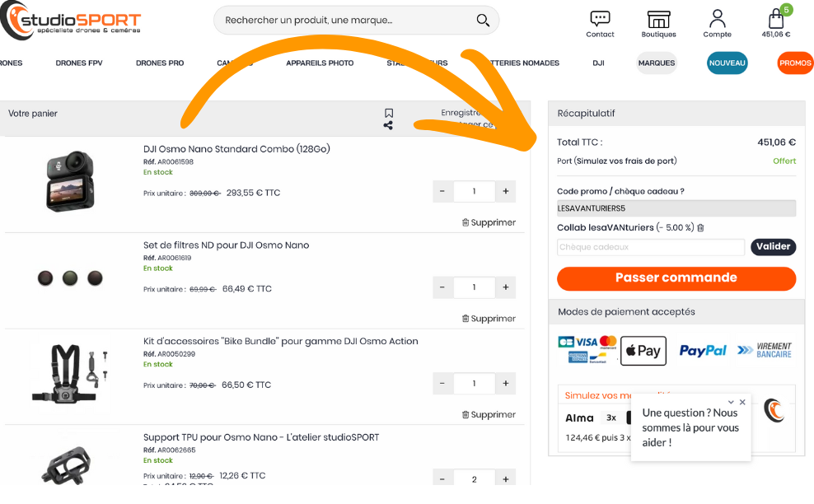Viewport: 814px width, 504px height.
Task: Select the 3x Alma installment option
Action: coord(611,418)
